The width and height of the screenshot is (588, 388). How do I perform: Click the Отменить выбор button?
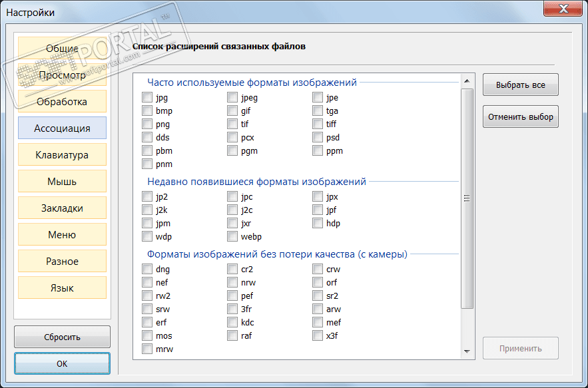(521, 116)
